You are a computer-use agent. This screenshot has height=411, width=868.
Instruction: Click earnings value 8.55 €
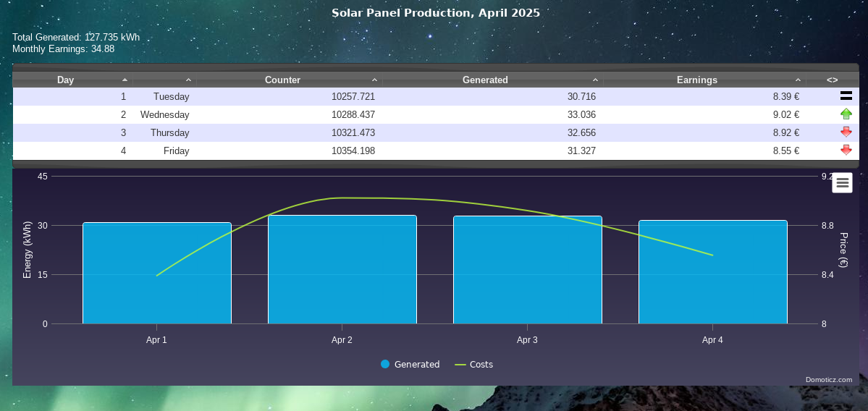pos(786,151)
